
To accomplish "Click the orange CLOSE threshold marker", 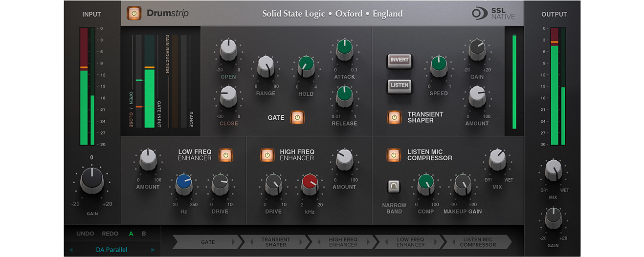I will pyautogui.click(x=139, y=106).
